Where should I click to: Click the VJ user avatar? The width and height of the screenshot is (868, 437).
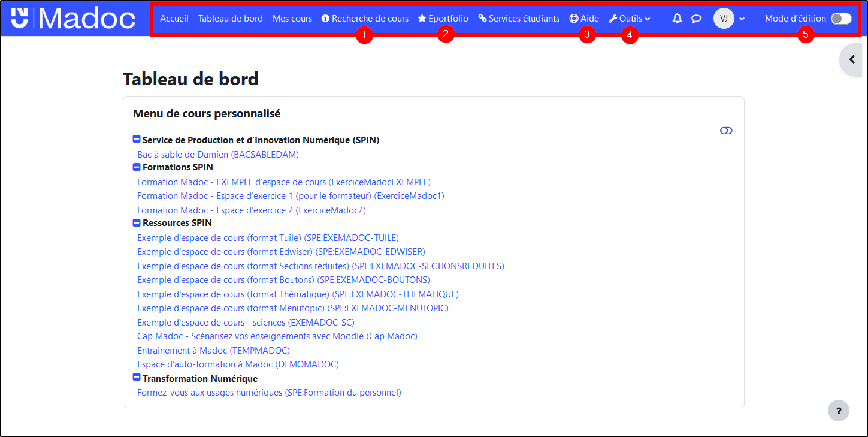click(724, 19)
